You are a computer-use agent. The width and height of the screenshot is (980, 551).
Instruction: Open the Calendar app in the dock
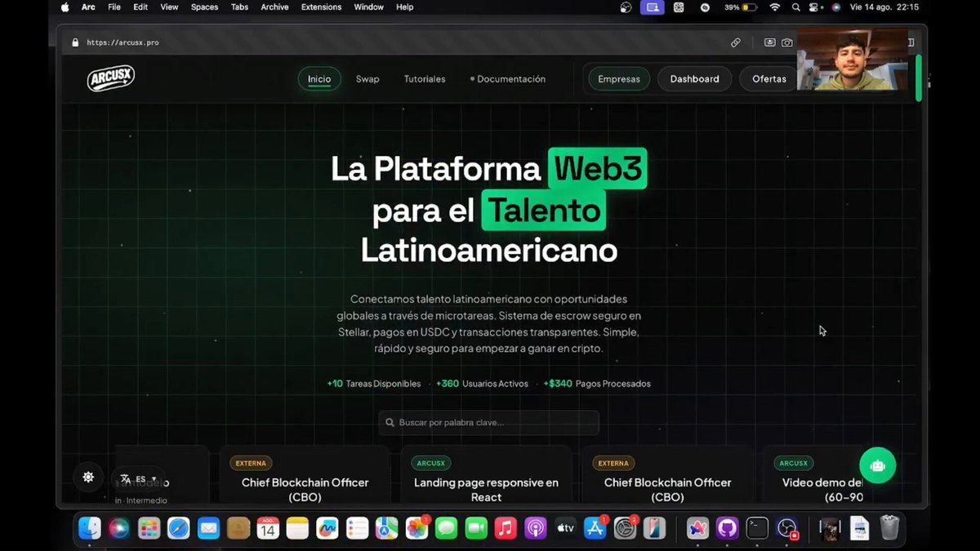pos(268,528)
